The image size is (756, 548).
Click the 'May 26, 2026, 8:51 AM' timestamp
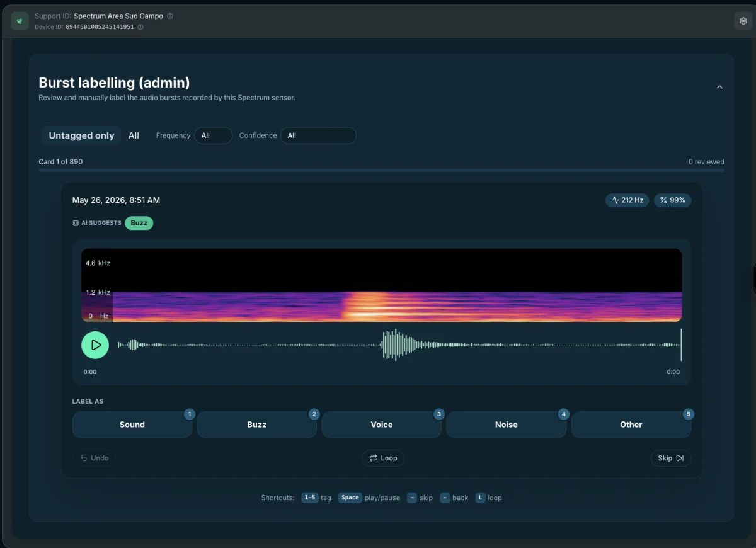[116, 200]
